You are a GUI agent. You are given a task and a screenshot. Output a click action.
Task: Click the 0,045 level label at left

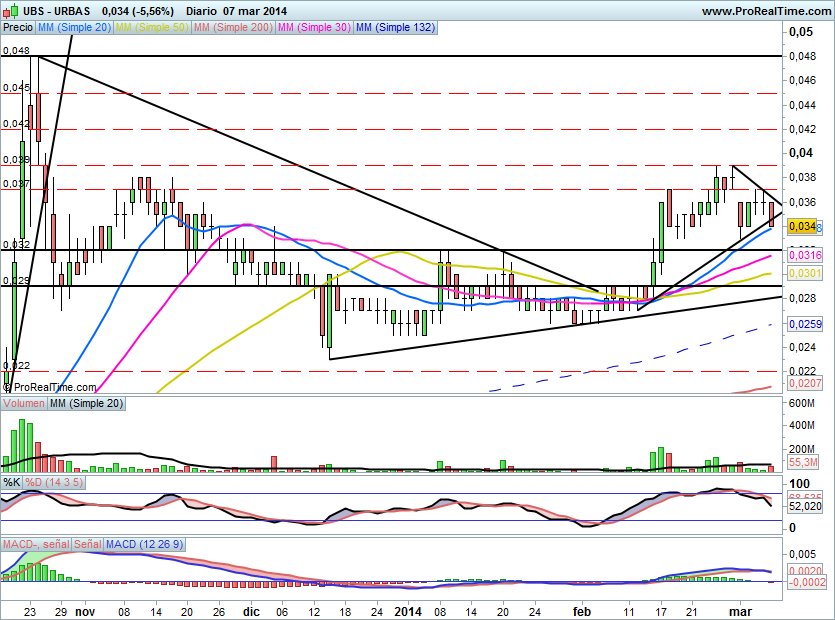pyautogui.click(x=16, y=87)
